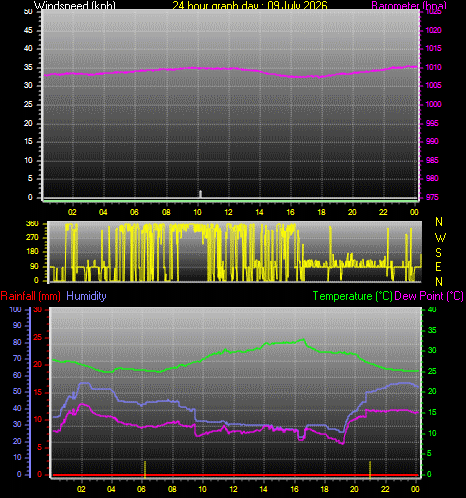The height and width of the screenshot is (498, 466).
Task: Select the green Temperature (°C) legend label
Action: 352,296
